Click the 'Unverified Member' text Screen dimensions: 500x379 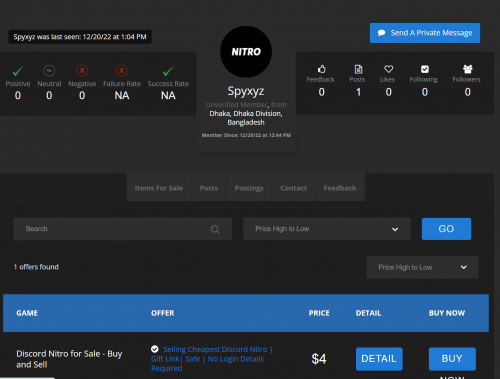click(x=236, y=105)
